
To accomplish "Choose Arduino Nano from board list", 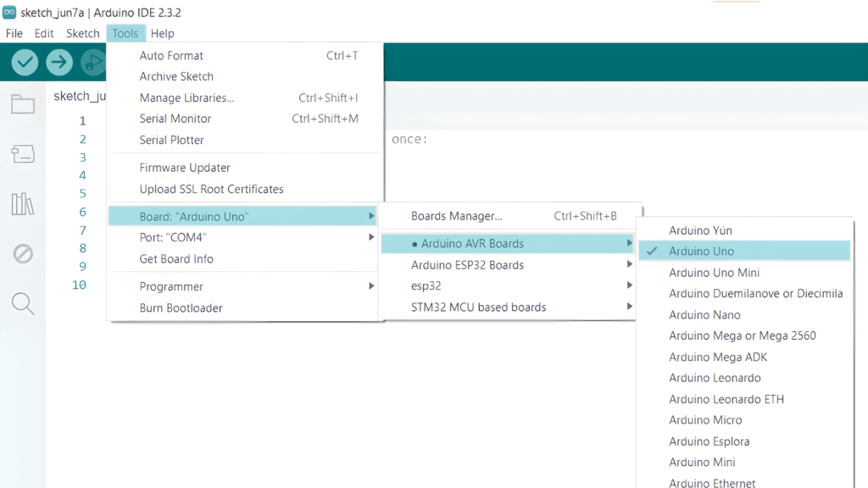I will click(704, 314).
